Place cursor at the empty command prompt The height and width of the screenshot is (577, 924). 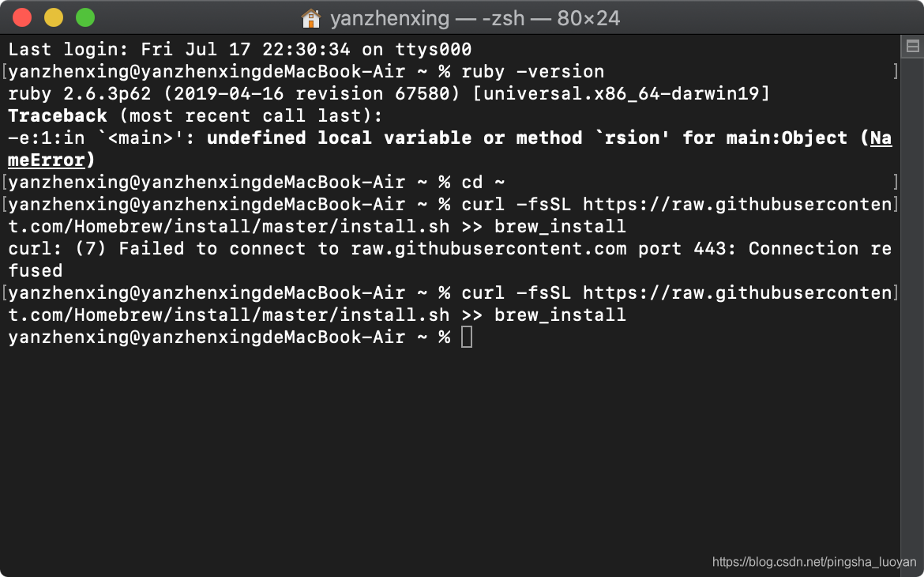467,337
